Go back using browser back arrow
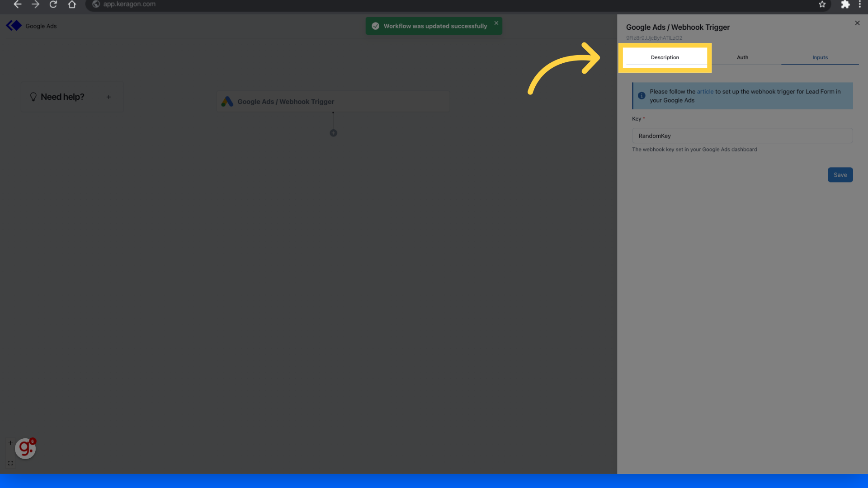 (x=18, y=5)
